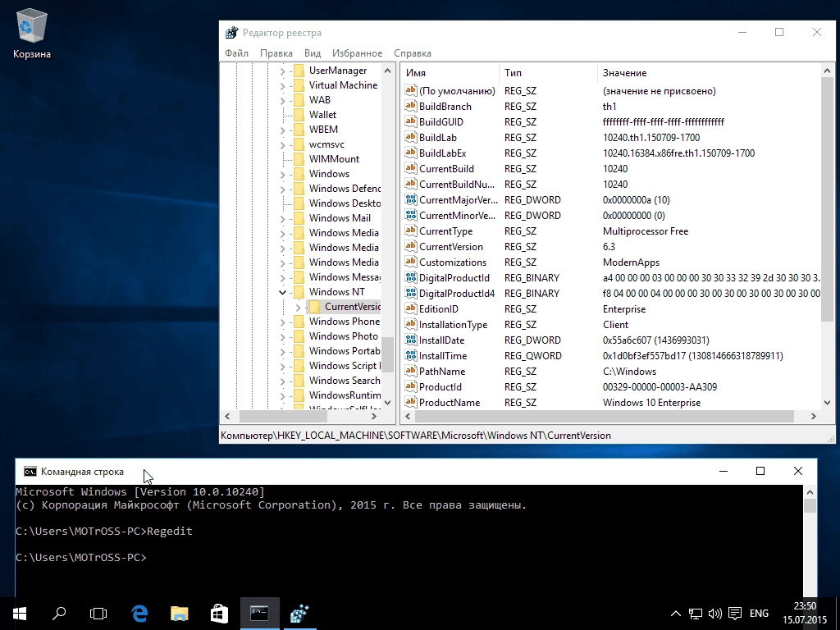Expand the Virtual Machine tree node
Screen dimensions: 840x630
click(282, 85)
